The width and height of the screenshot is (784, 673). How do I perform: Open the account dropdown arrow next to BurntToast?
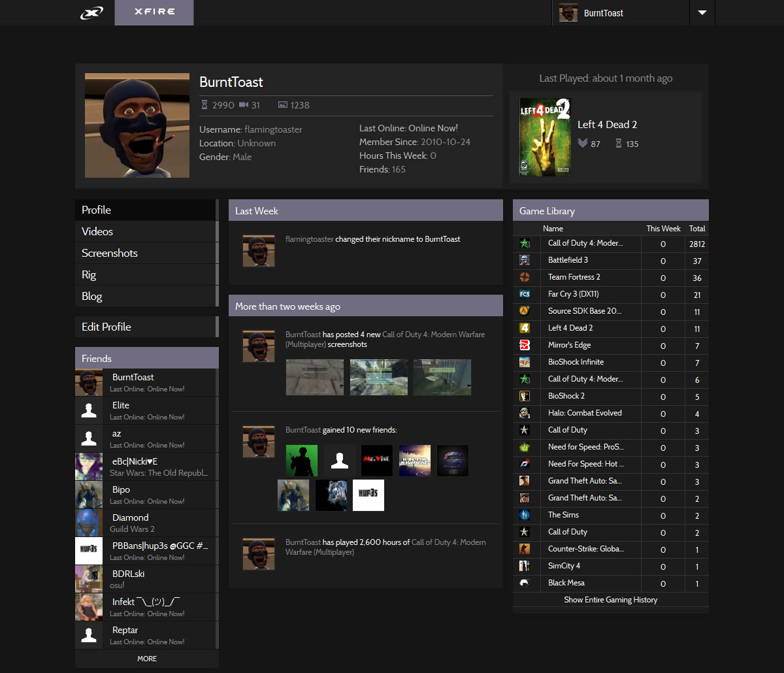[702, 13]
